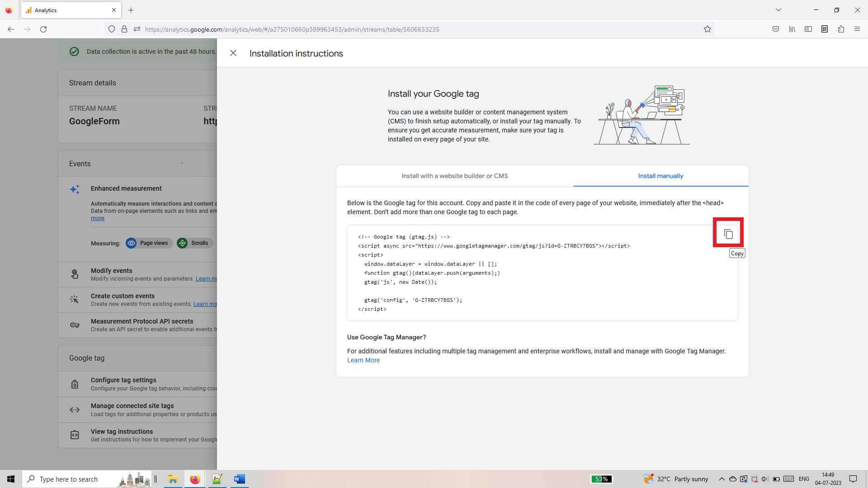Image resolution: width=868 pixels, height=488 pixels.
Task: Open Microsoft Word from the taskbar
Action: click(239, 479)
